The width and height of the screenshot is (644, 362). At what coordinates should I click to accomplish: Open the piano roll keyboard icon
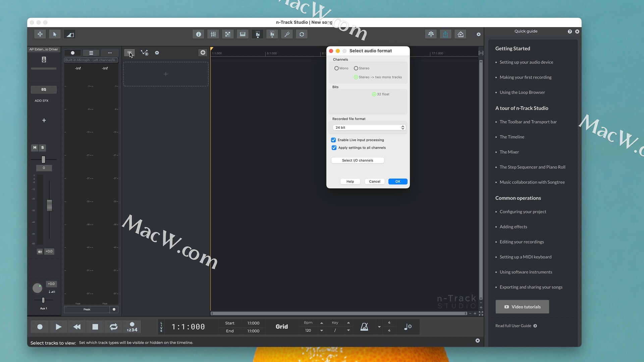click(243, 34)
